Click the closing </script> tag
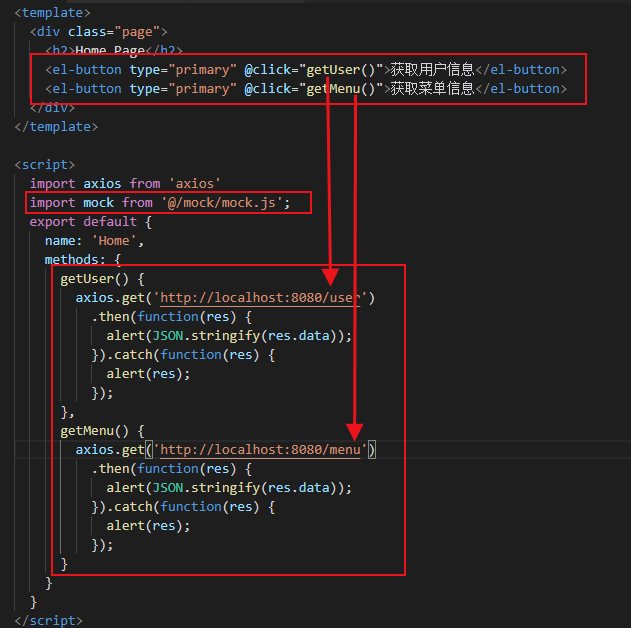631x628 pixels. 48,621
